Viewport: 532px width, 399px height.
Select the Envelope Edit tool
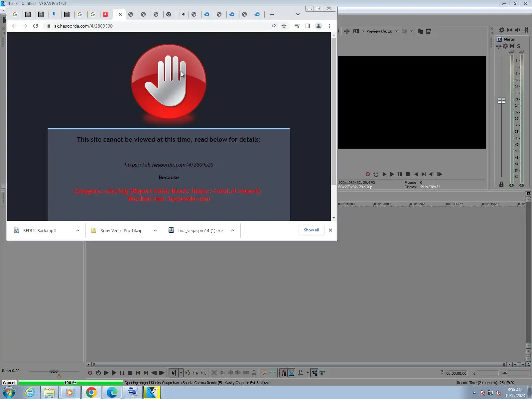pyautogui.click(x=188, y=373)
